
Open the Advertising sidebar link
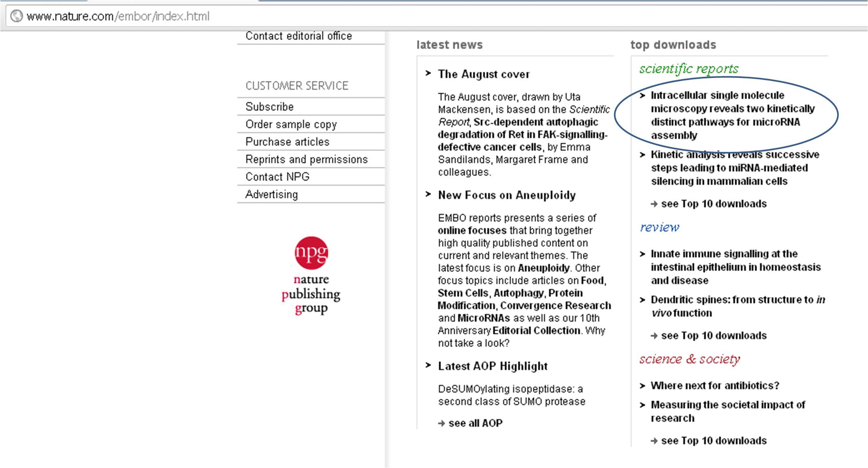coord(272,194)
